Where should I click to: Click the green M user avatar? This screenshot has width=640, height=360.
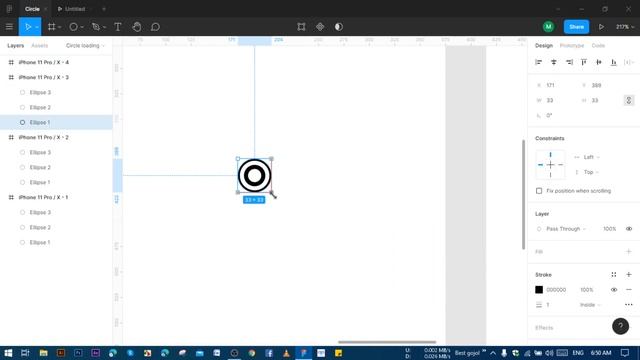click(548, 27)
